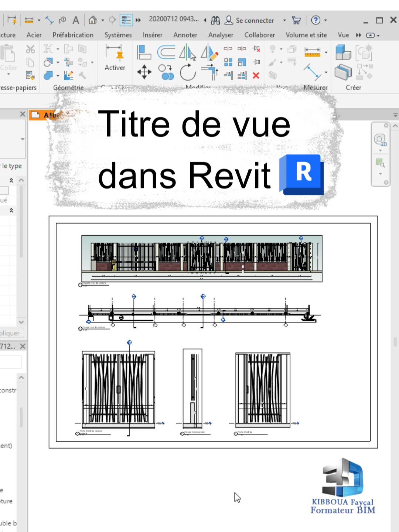The image size is (399, 532).
Task: Select Split with Gap tool
Action: click(x=242, y=49)
